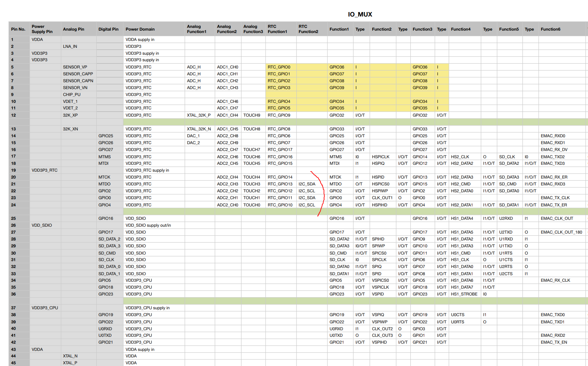
Task: Select the 'Pin No.' column header
Action: pyautogui.click(x=18, y=29)
